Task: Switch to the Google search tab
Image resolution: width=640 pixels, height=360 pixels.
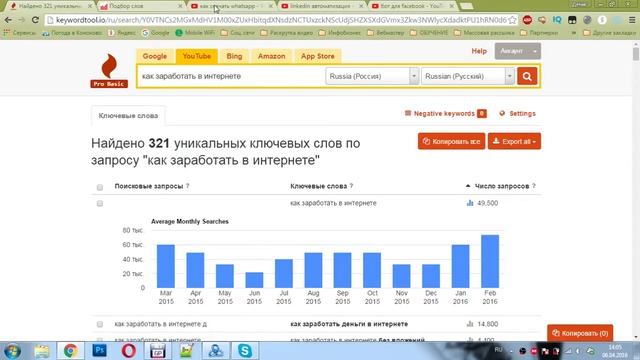Action: 155,56
